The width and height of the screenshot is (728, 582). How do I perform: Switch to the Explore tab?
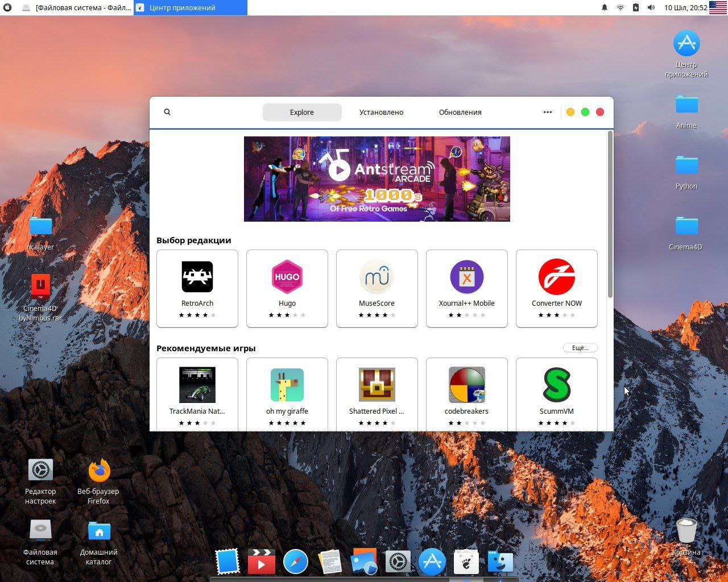(x=302, y=112)
